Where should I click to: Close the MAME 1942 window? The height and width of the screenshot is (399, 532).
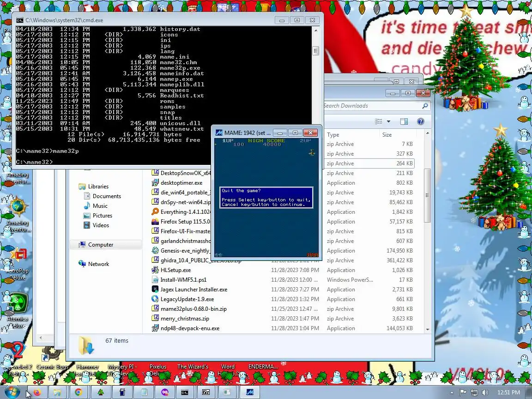click(x=310, y=133)
